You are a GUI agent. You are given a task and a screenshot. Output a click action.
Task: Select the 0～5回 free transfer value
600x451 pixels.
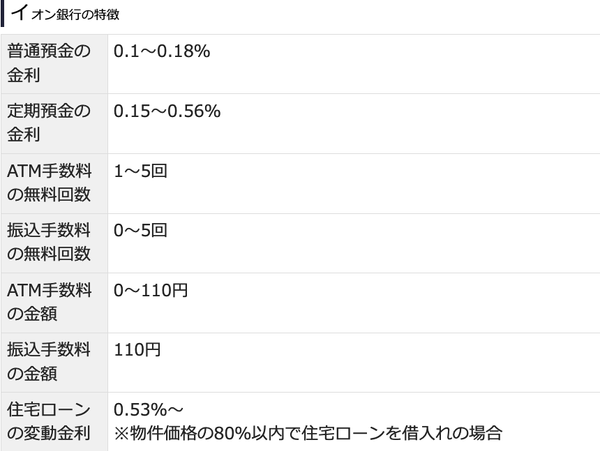[140, 231]
